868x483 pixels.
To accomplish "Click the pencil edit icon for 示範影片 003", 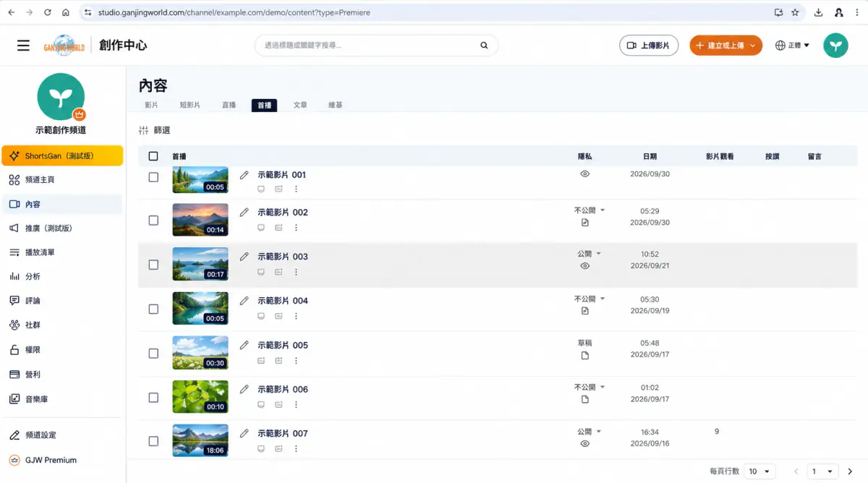I will point(244,257).
